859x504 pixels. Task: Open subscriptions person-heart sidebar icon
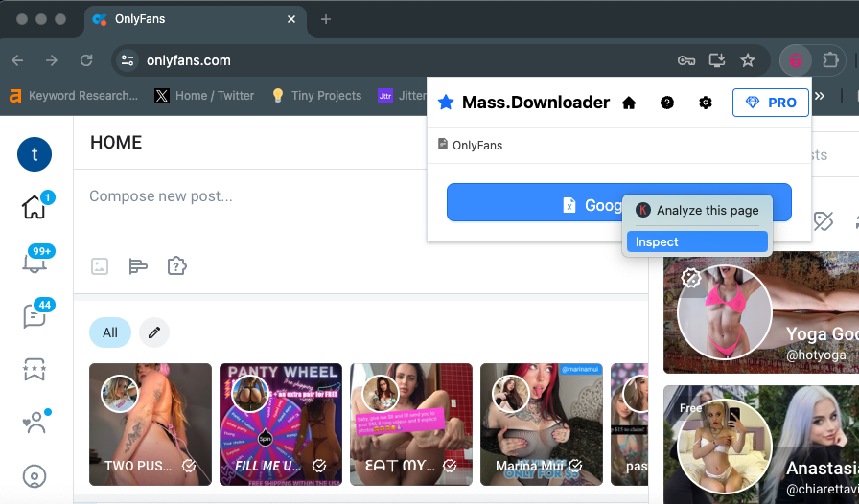[x=35, y=423]
